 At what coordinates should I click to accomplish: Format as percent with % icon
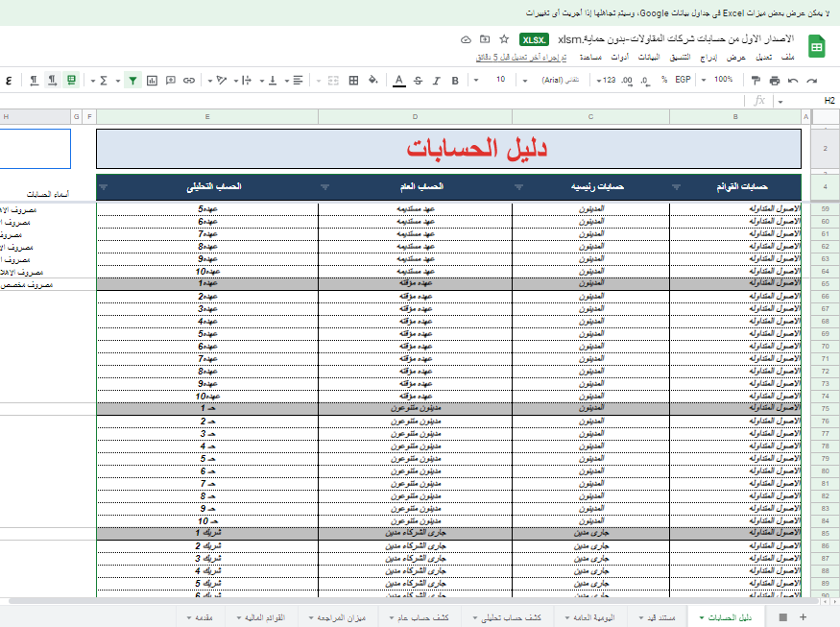[663, 80]
